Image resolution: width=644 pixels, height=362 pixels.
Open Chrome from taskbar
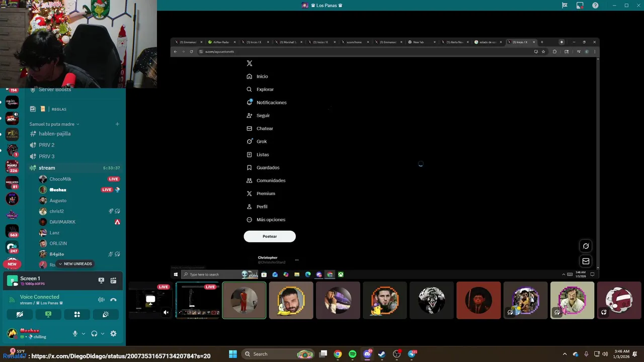[x=338, y=354]
